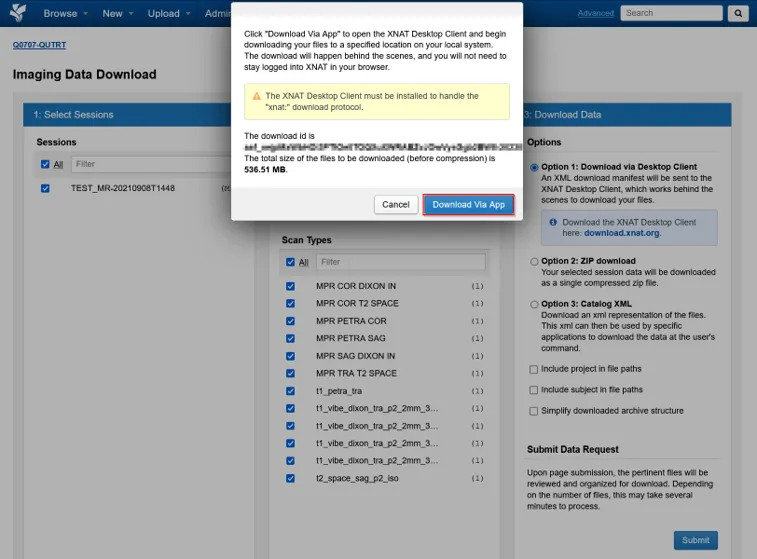The width and height of the screenshot is (757, 559).
Task: Click the 536.51 MB size text
Action: pos(265,169)
